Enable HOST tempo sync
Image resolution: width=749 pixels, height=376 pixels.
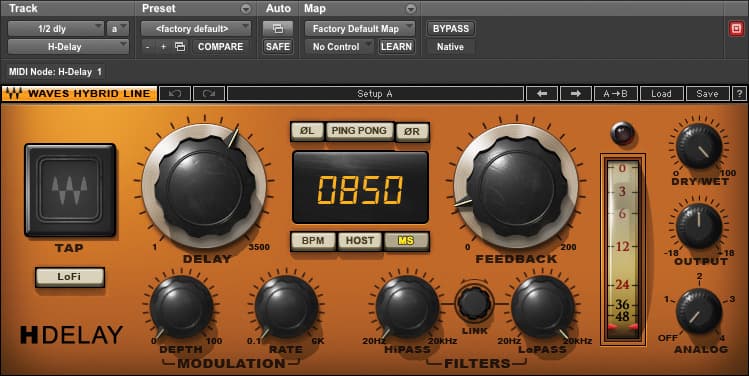pyautogui.click(x=360, y=241)
